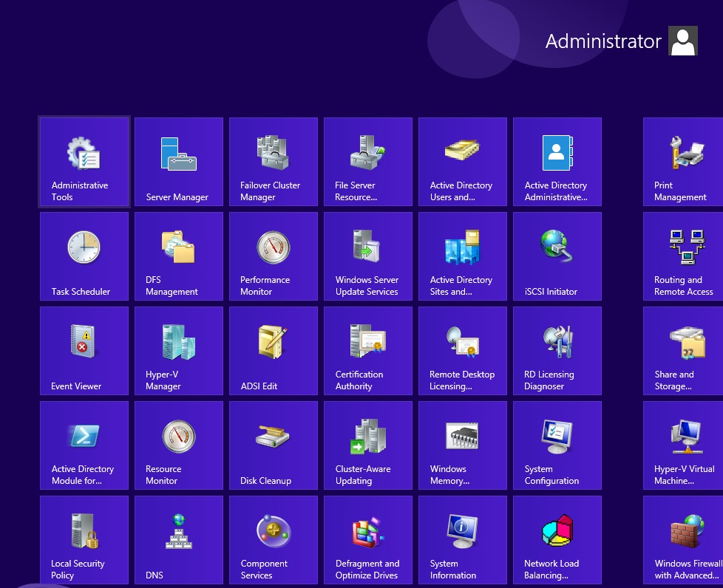Image resolution: width=723 pixels, height=588 pixels.
Task: Launch Disk Cleanup
Action: tap(273, 445)
